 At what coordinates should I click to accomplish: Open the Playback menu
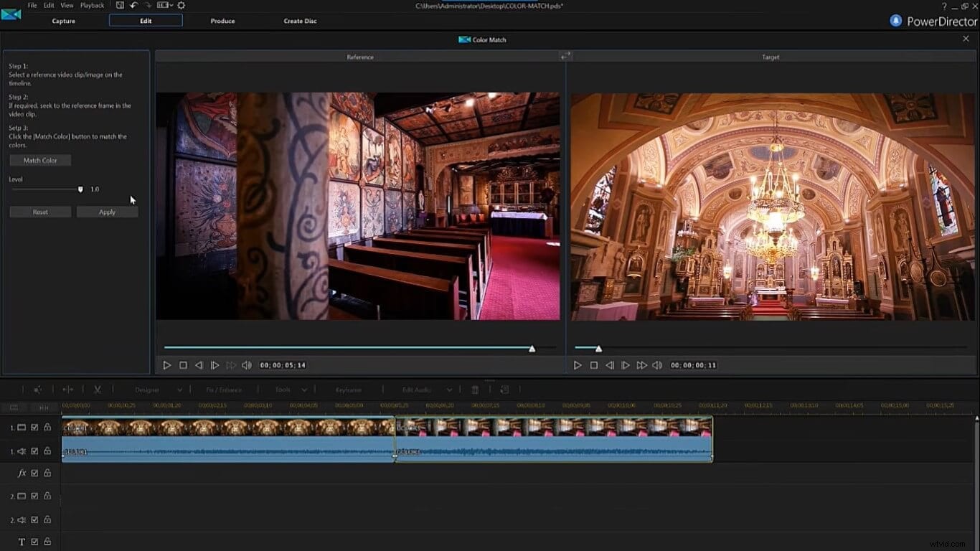(92, 5)
